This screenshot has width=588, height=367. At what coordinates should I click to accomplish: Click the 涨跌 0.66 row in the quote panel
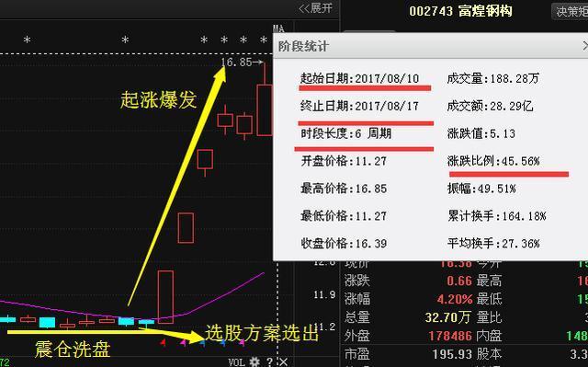408,281
